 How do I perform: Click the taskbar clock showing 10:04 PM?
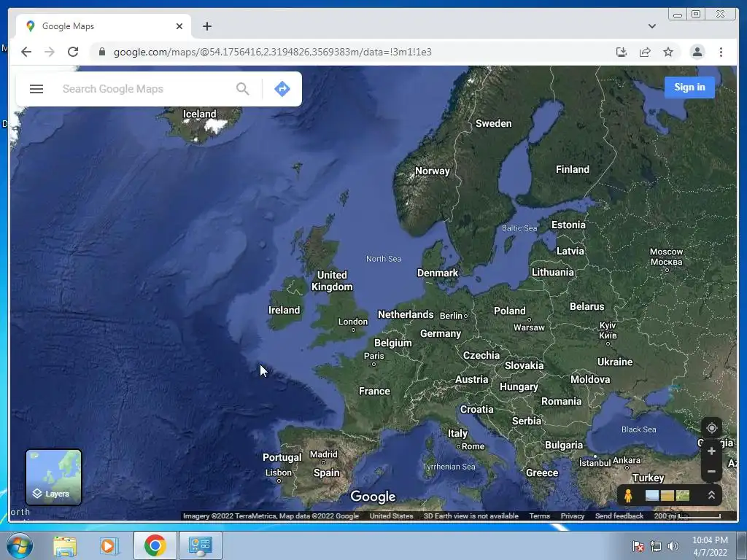coord(710,546)
